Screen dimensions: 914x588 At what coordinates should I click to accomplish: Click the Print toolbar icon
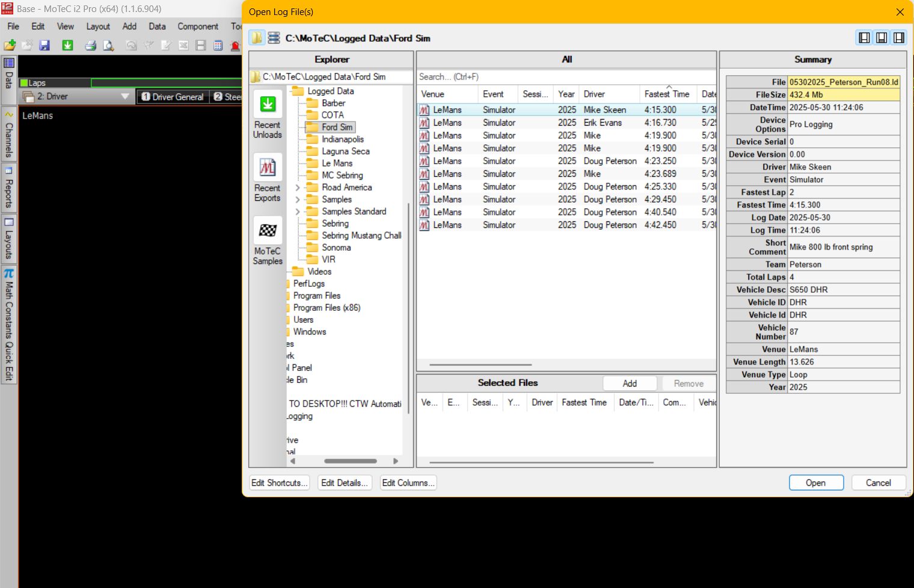coord(91,46)
